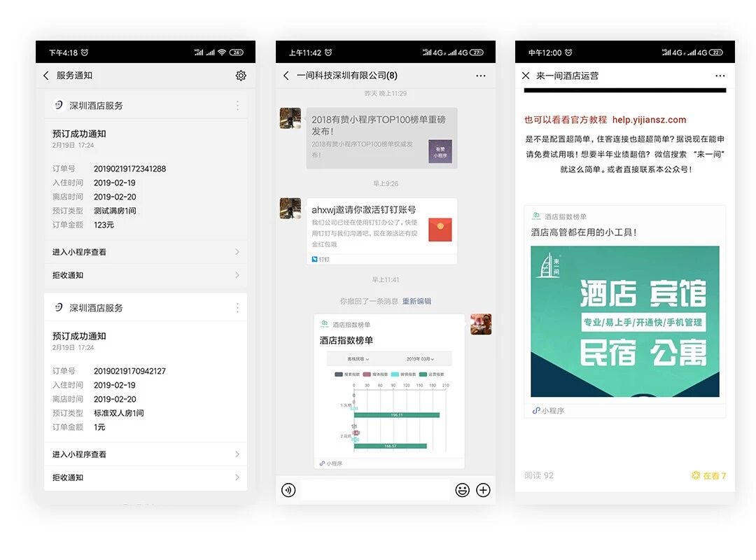756x560 pixels.
Task: Select 拒收通知 under the 1元 order
Action: pyautogui.click(x=146, y=477)
